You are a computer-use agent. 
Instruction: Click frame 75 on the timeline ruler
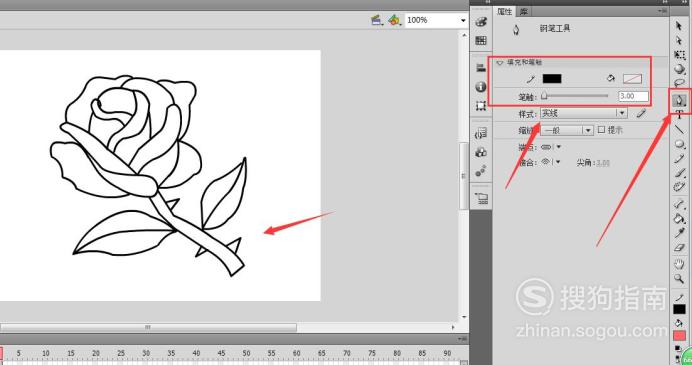coord(372,354)
